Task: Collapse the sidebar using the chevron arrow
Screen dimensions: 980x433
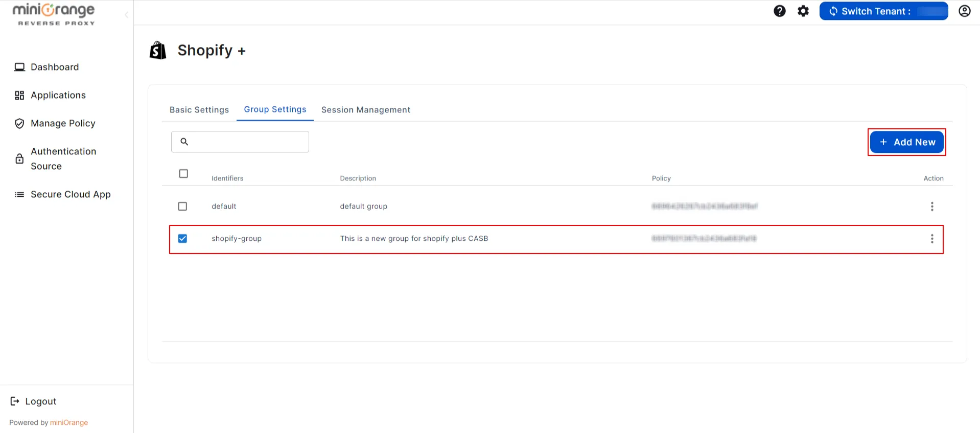Action: tap(126, 15)
